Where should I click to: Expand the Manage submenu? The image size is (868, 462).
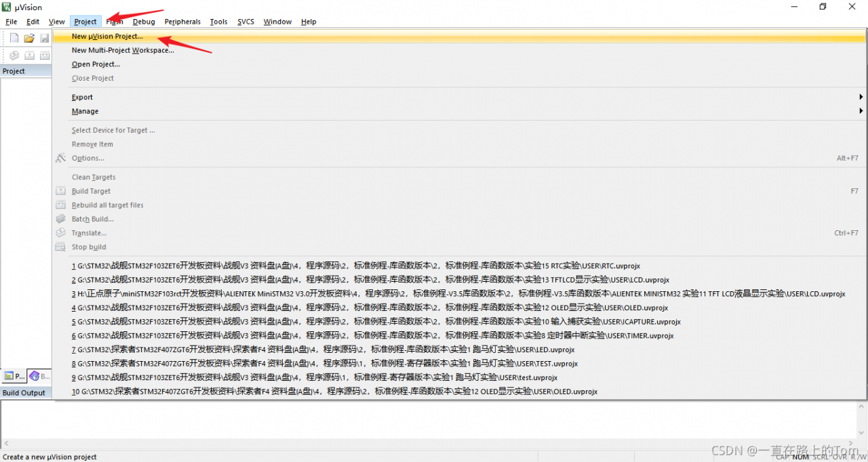click(x=459, y=111)
